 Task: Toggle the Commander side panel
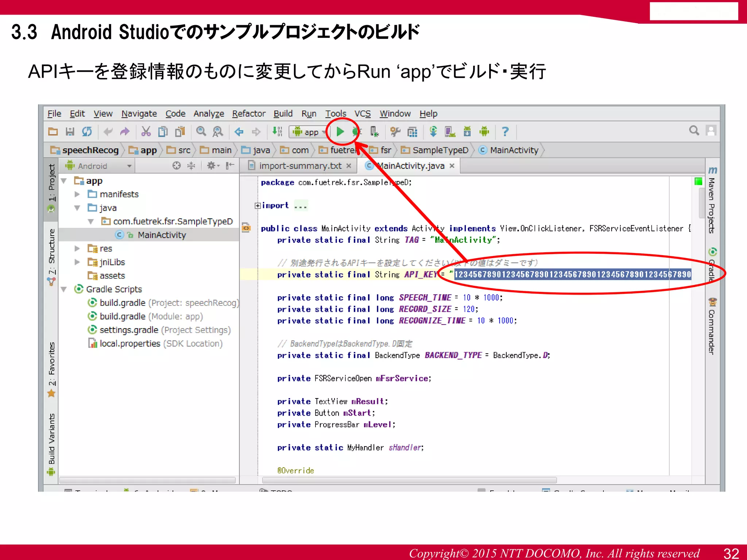coord(712,326)
